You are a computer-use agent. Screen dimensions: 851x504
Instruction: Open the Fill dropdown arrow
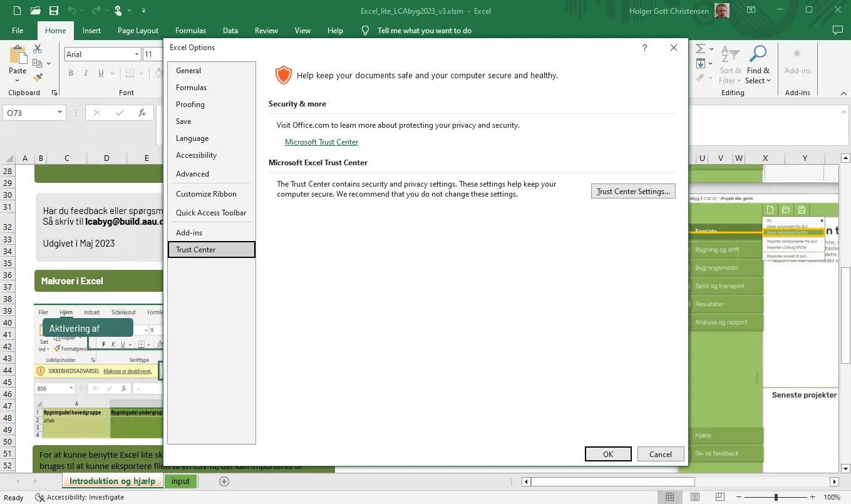tap(711, 64)
